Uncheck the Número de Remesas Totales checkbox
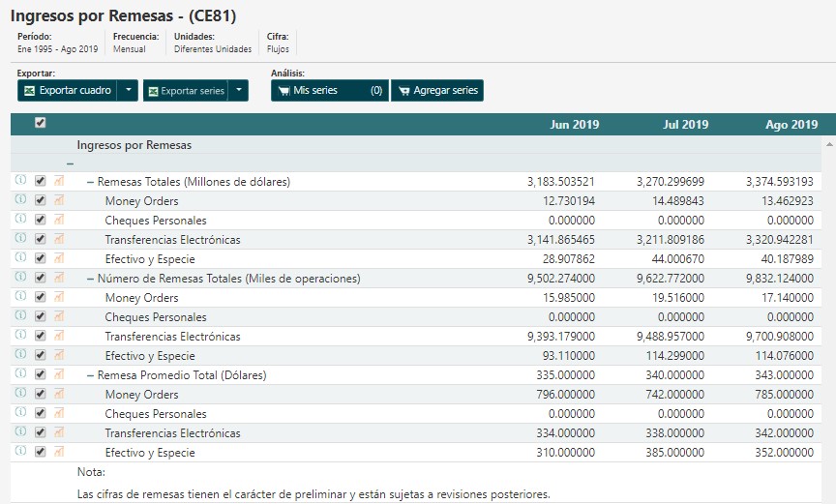The width and height of the screenshot is (836, 504). coord(40,278)
